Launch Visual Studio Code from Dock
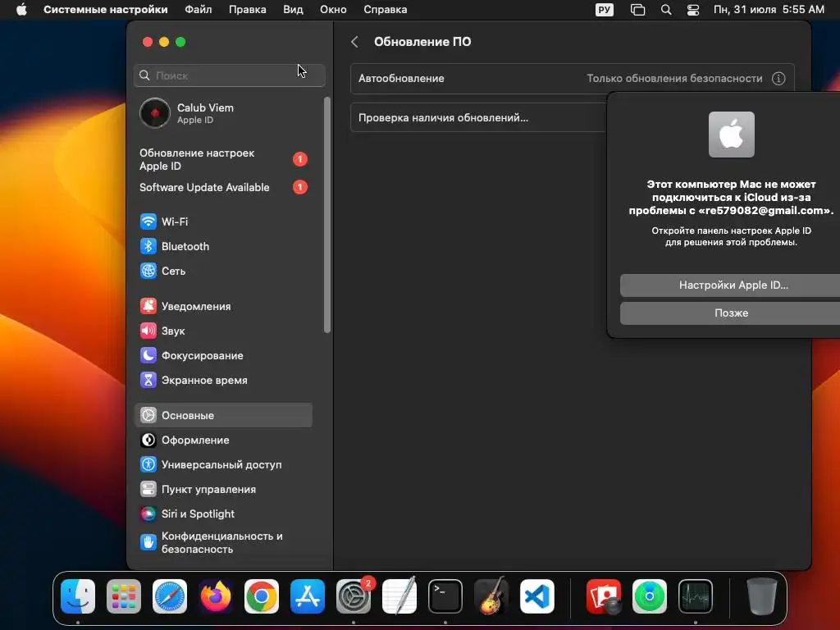The width and height of the screenshot is (840, 630). click(536, 596)
